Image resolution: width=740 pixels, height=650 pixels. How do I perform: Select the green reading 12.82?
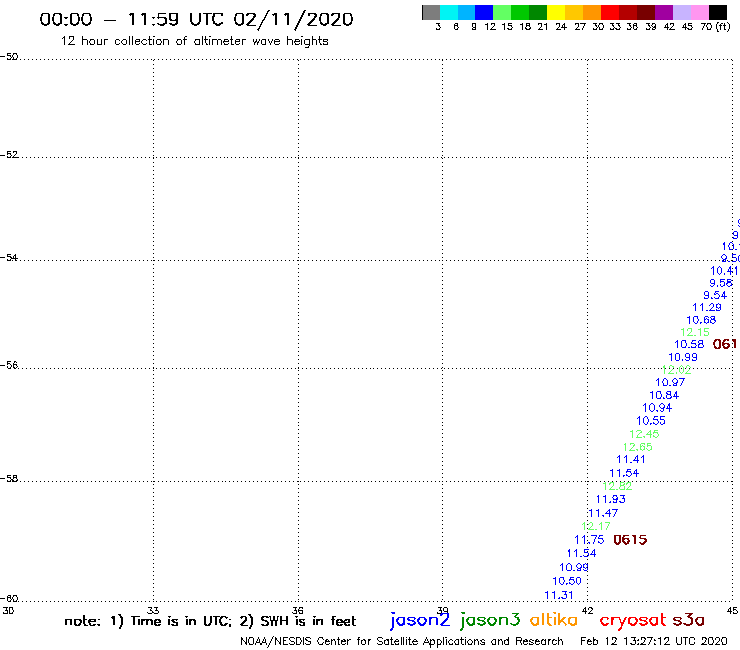click(x=617, y=486)
